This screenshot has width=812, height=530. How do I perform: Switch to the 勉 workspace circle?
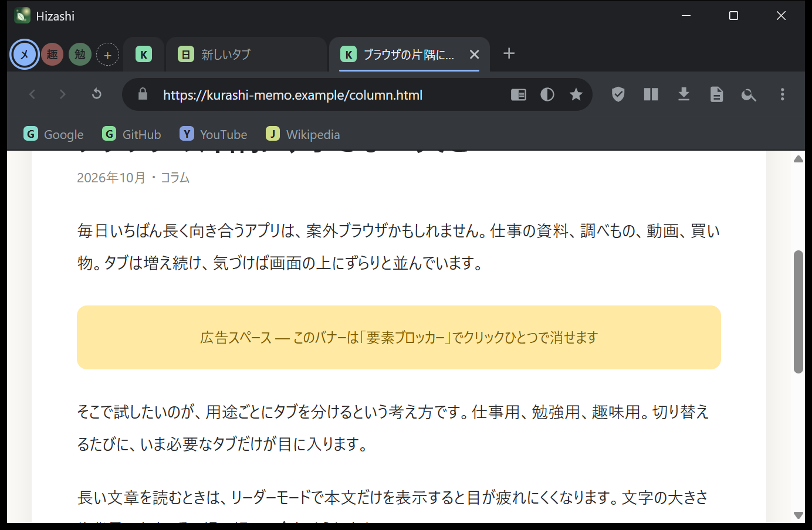(80, 55)
